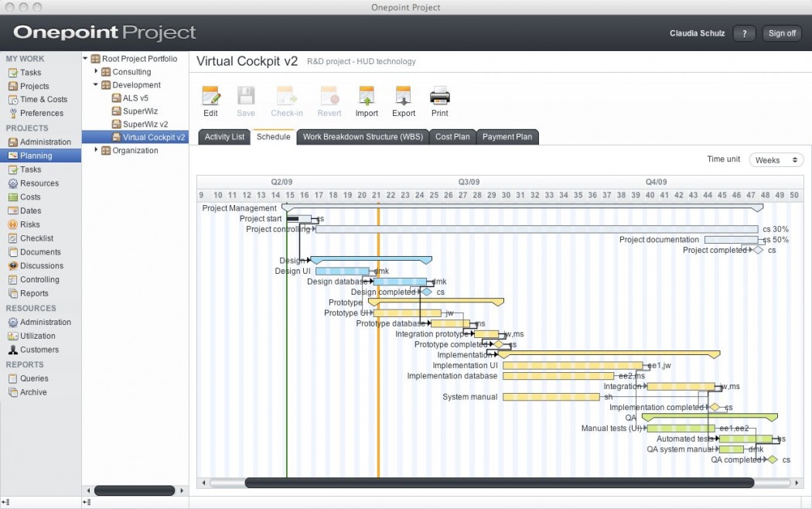Click the Implementation completed milestone diamond
Viewport: 812px width, 509px height.
point(715,408)
